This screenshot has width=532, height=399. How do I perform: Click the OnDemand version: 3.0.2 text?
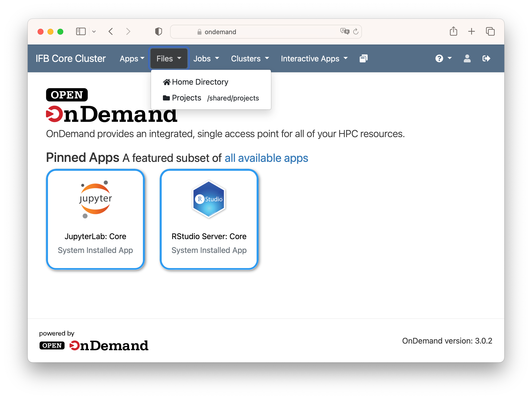click(447, 341)
